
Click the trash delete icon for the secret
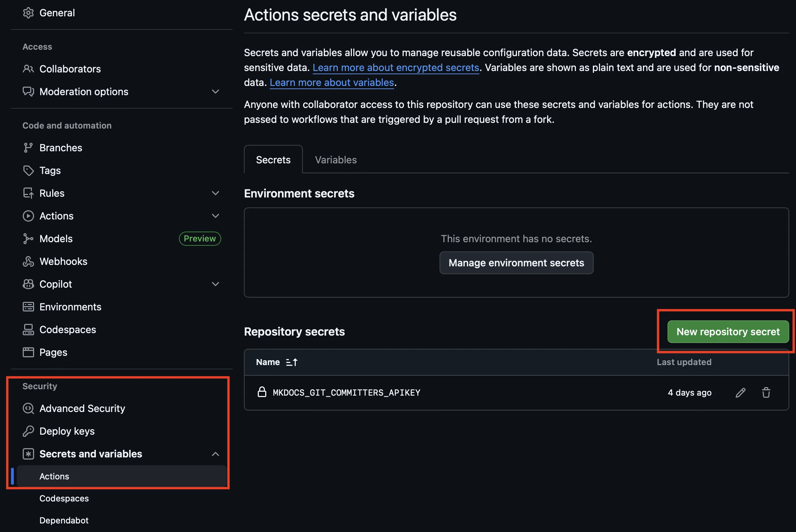[x=766, y=392]
